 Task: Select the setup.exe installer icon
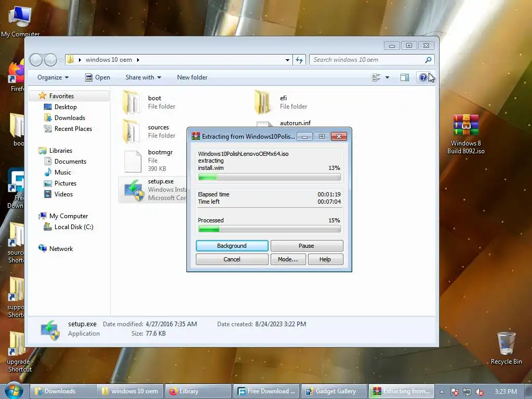click(135, 190)
